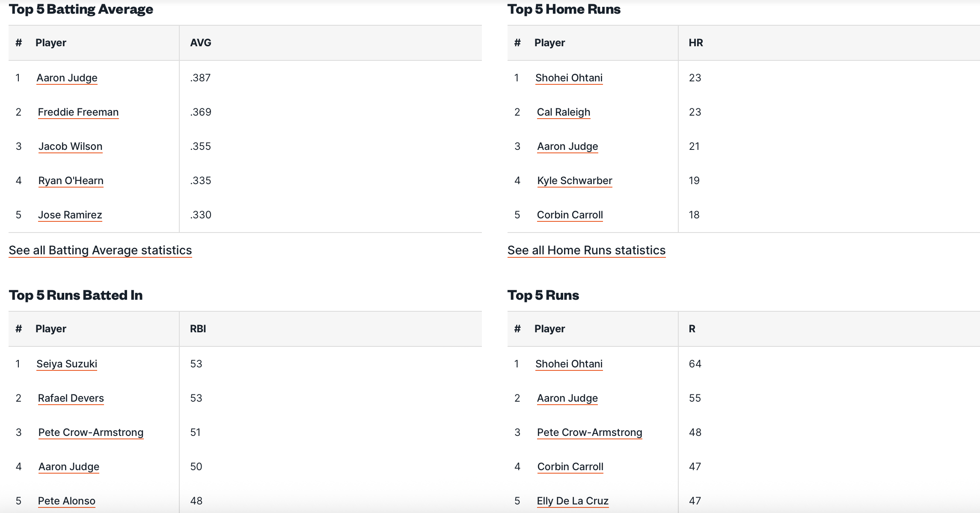Open Elly De La Cruz's player page
Screen dimensions: 980x513
[x=573, y=501]
